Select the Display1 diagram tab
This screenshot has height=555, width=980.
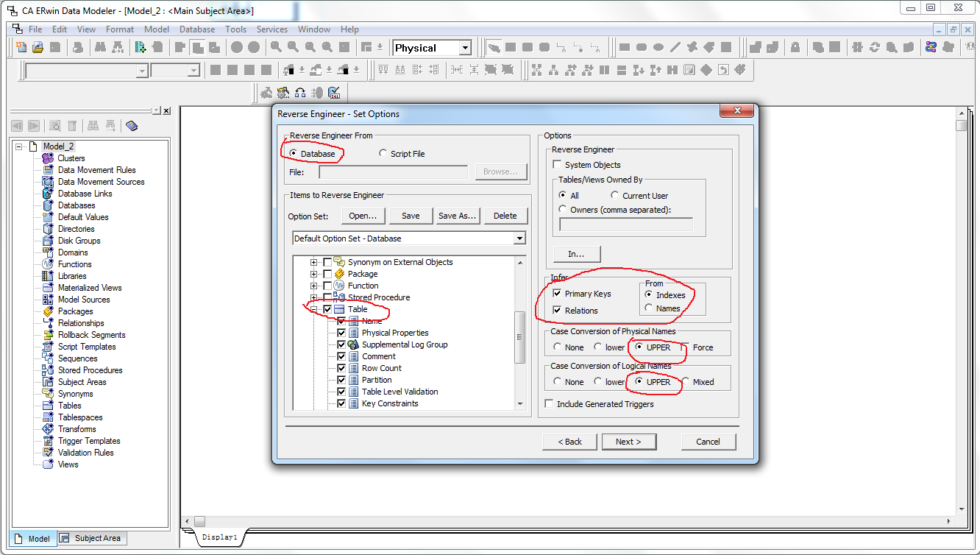tap(220, 537)
